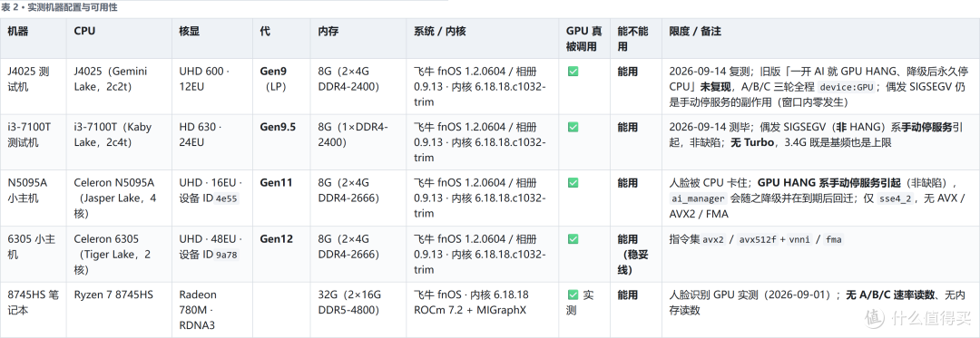
Task: Click the CPU column header
Action: point(84,31)
